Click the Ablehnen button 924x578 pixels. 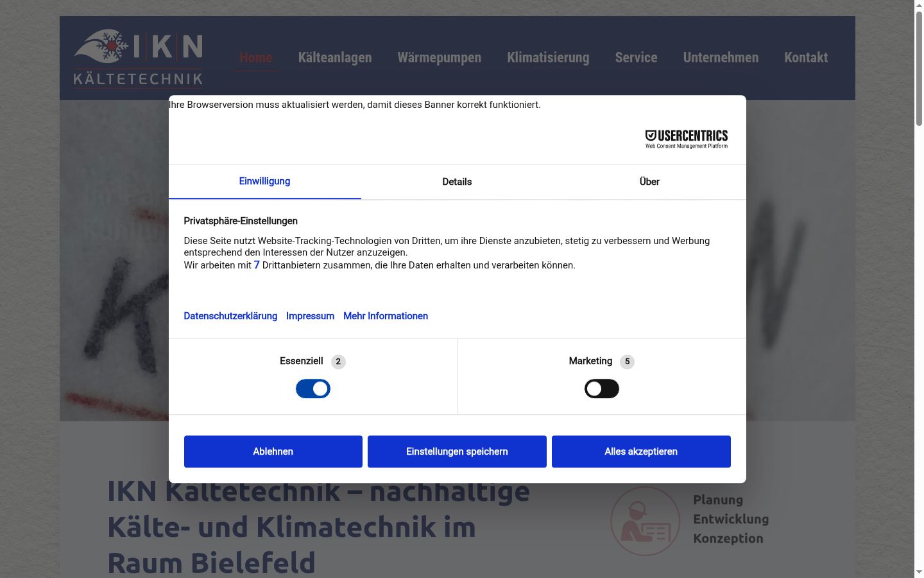pos(273,451)
